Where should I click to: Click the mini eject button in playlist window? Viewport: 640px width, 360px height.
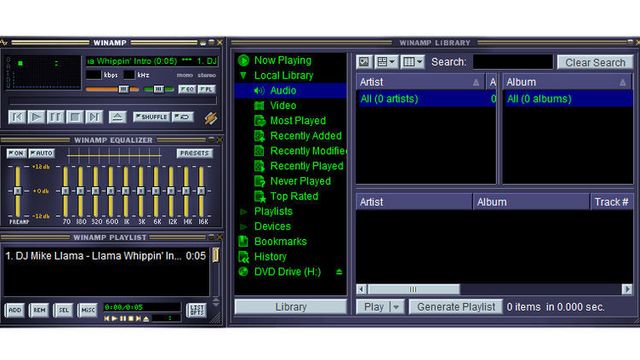pyautogui.click(x=146, y=318)
